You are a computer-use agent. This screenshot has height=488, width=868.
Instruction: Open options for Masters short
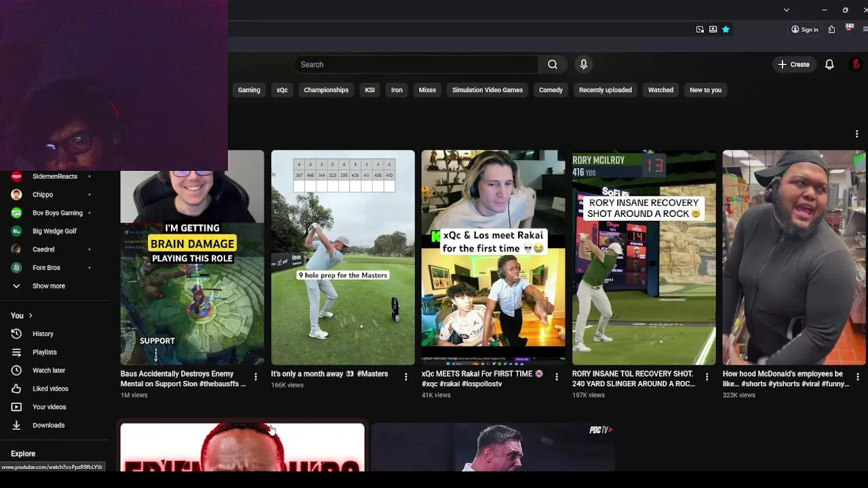coord(406,377)
